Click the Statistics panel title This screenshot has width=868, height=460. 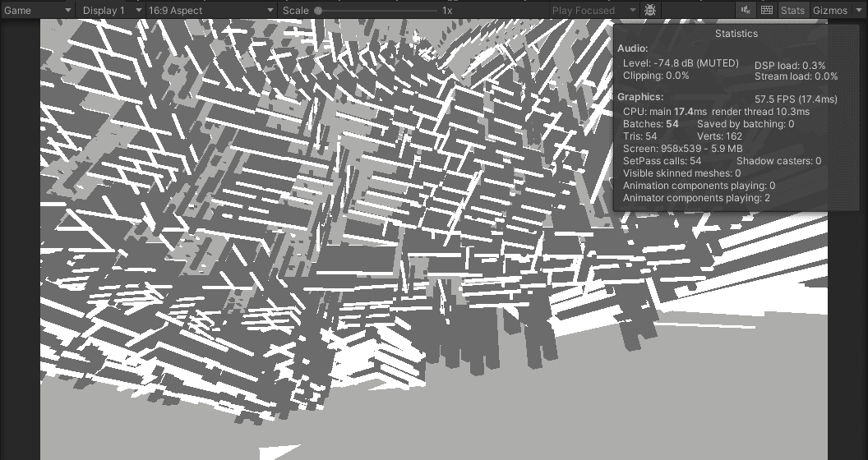(x=736, y=34)
